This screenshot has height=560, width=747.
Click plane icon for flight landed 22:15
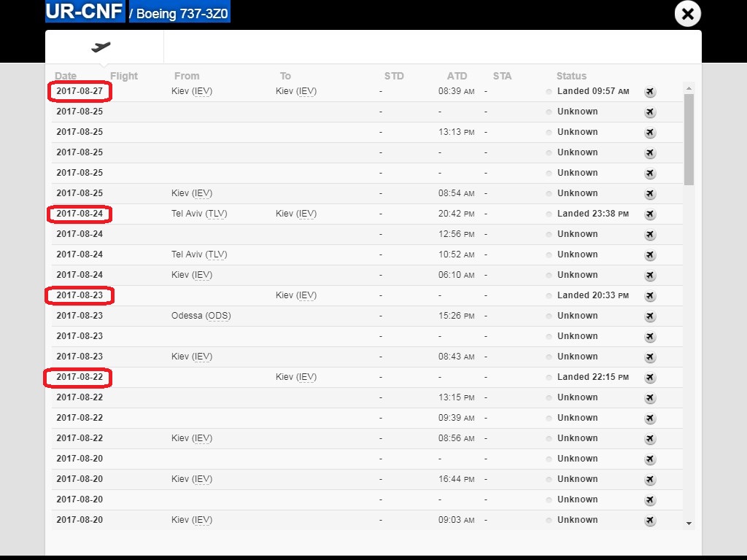pyautogui.click(x=650, y=378)
